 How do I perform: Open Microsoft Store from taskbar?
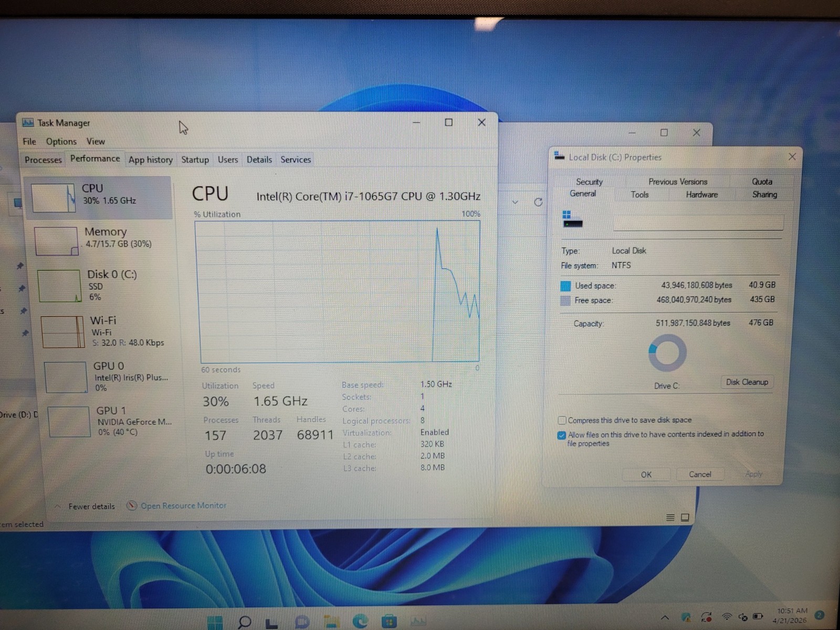click(389, 622)
